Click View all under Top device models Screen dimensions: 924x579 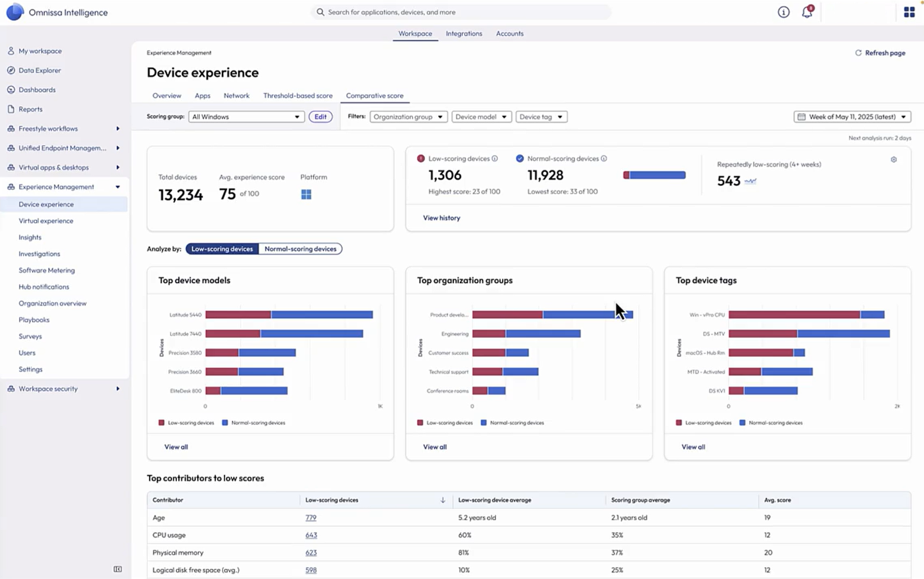coord(176,447)
